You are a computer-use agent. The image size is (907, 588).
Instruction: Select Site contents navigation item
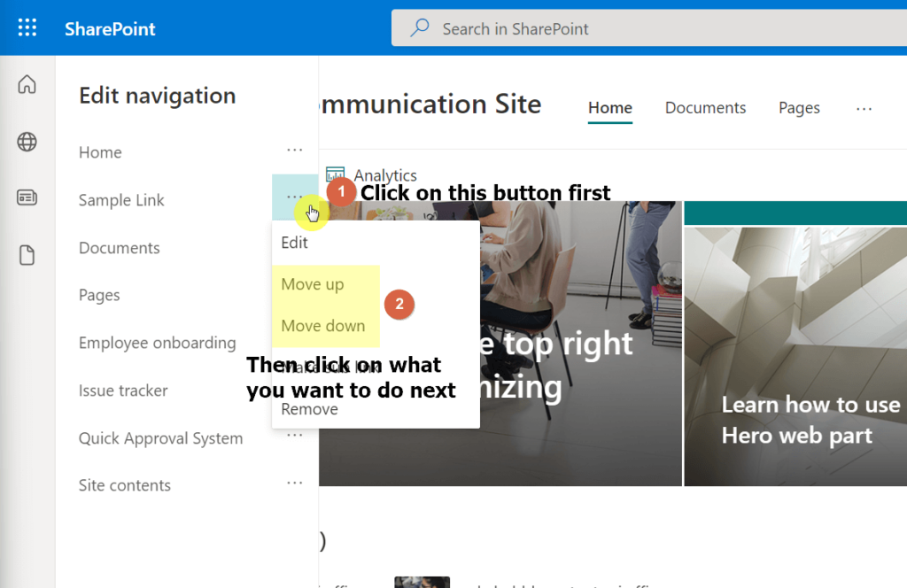125,485
